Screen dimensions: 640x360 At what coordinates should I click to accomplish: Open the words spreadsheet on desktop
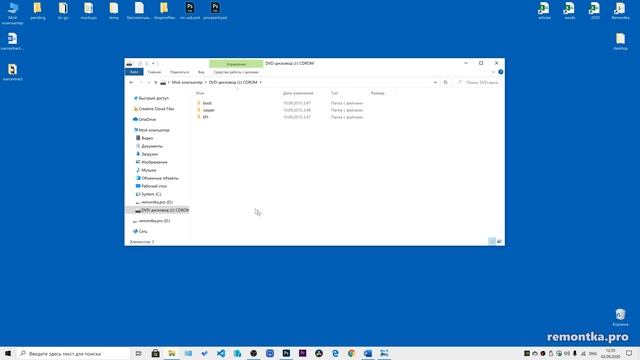tap(569, 11)
